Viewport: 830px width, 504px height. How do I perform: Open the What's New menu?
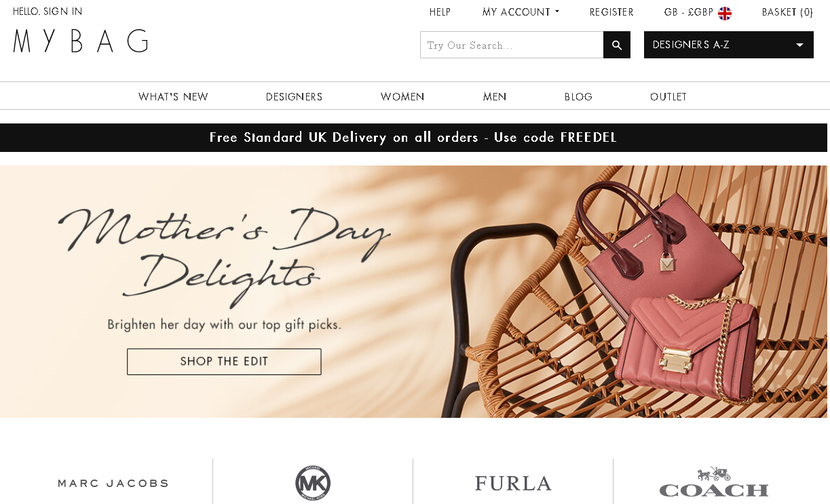click(x=173, y=97)
